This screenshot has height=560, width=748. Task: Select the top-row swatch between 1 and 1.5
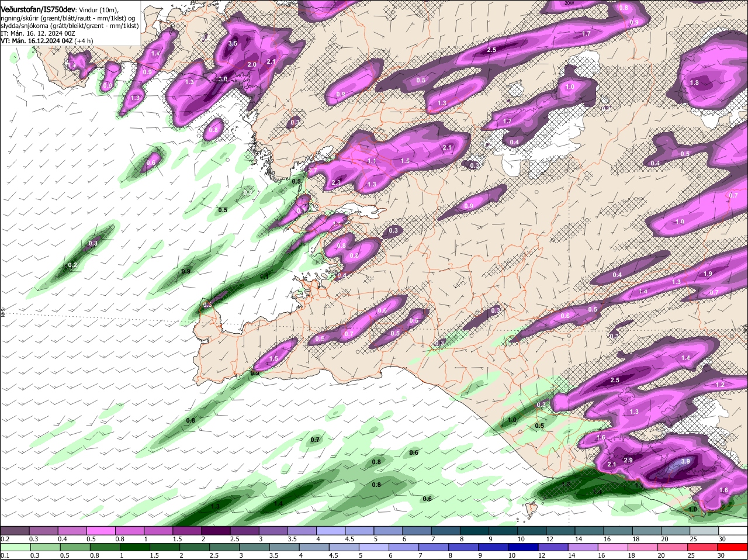coord(158,530)
